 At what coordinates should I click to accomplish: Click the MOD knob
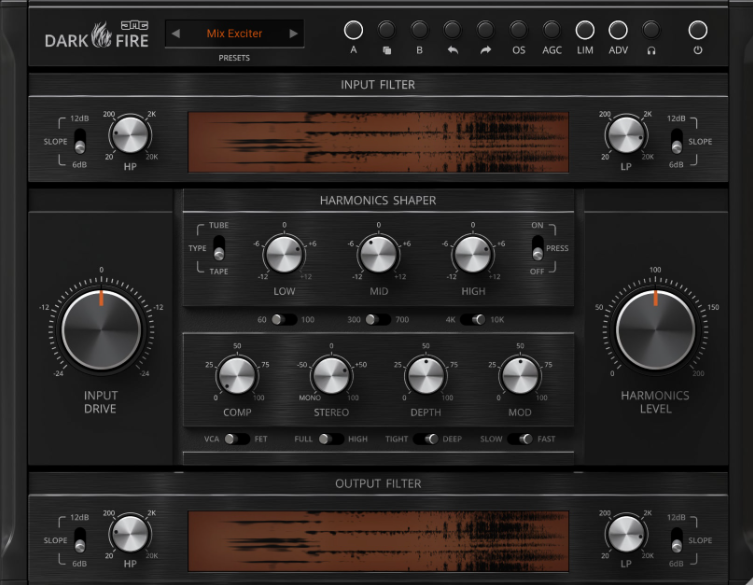520,375
